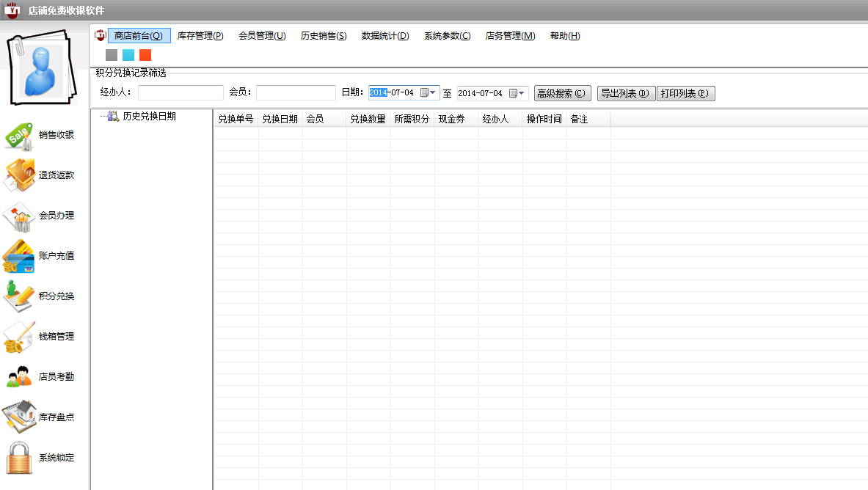The image size is (868, 490).
Task: Open the 系统参数(C) menu
Action: (x=448, y=36)
